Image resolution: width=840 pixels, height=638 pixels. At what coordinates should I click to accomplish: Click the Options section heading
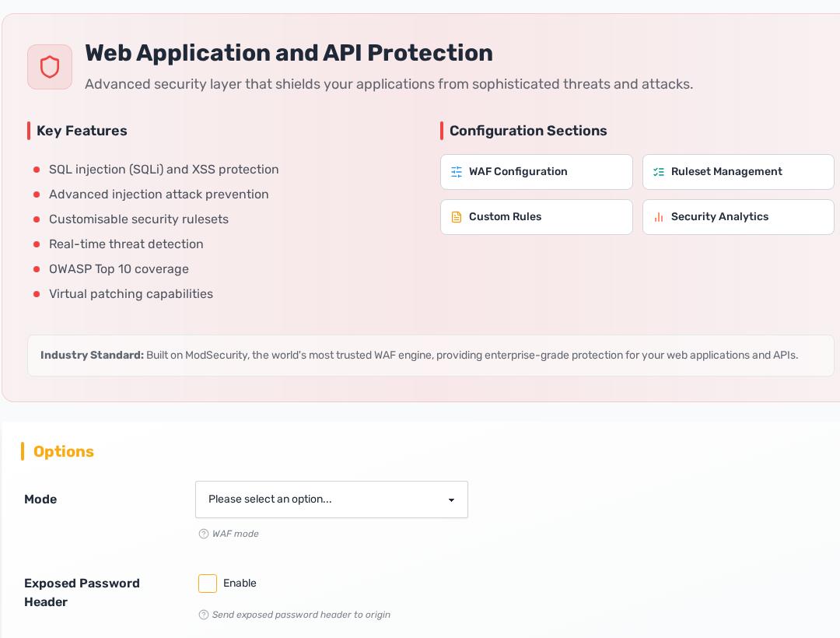point(63,451)
